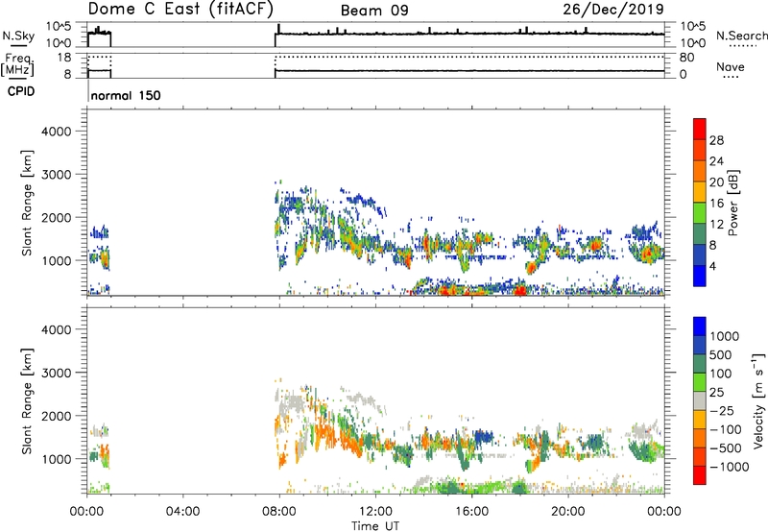768x532 pixels.
Task: Click the 'Velocity [m s-1]' colorbar title
Action: tap(758, 400)
